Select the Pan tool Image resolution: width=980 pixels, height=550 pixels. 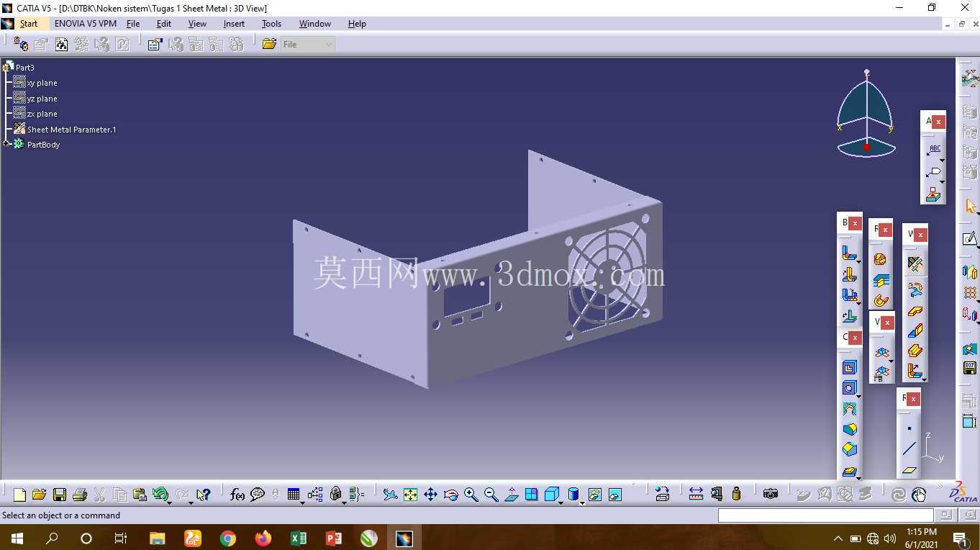430,495
